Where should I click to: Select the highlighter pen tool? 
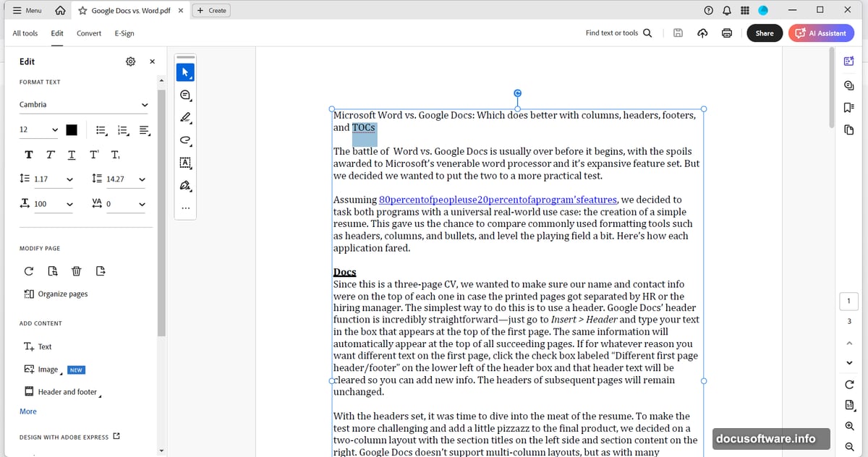click(x=185, y=117)
